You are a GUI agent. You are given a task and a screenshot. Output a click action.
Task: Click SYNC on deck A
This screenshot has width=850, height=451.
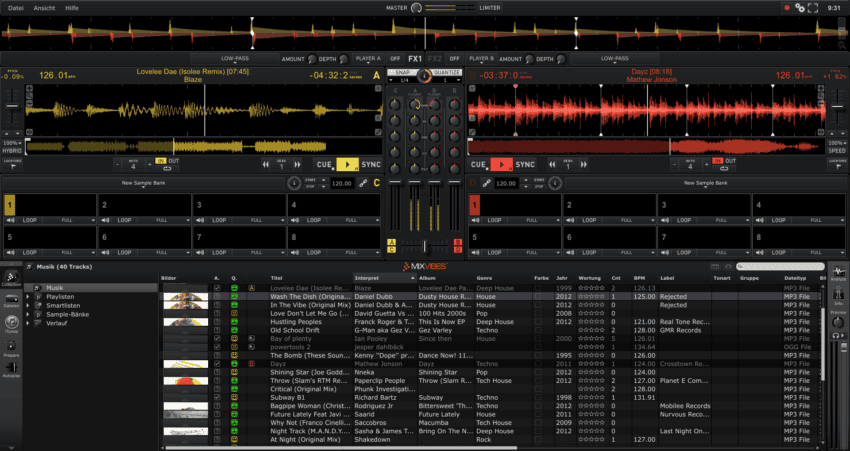[371, 165]
